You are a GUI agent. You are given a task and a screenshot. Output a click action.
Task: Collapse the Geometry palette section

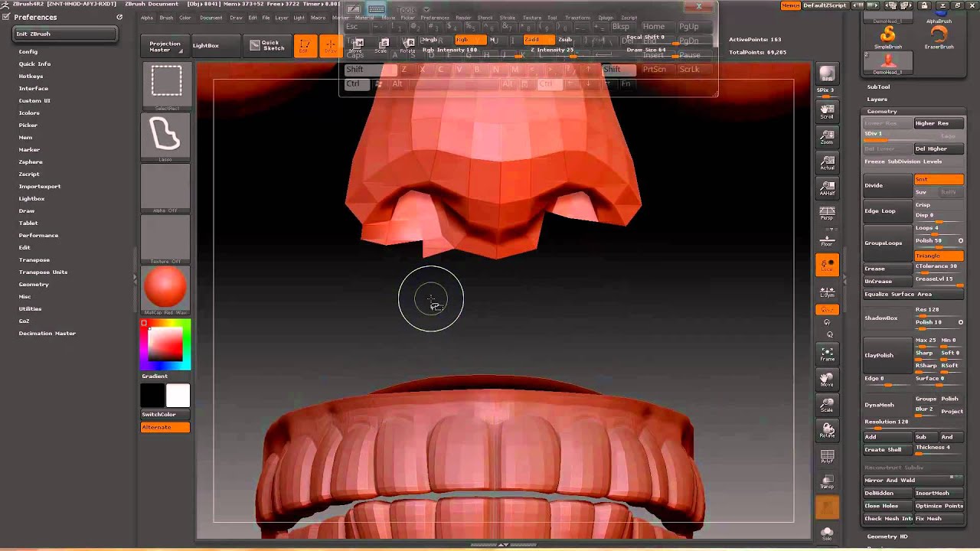(882, 111)
